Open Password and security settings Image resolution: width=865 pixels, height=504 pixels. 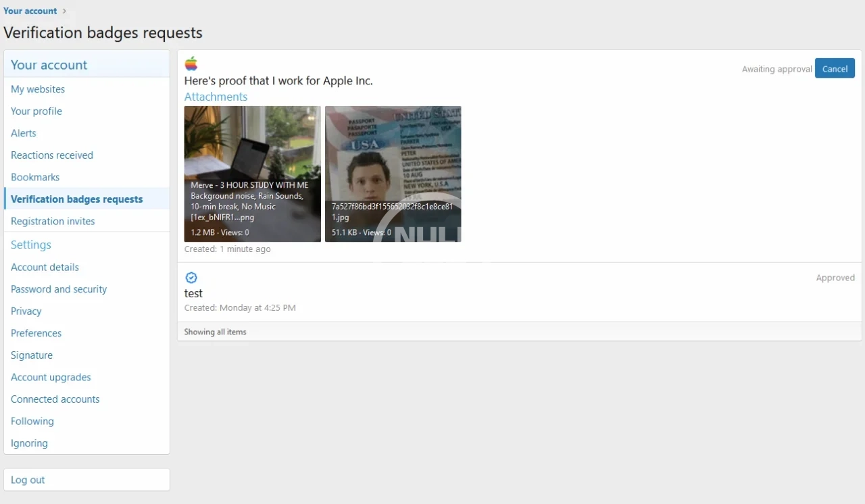pos(59,289)
